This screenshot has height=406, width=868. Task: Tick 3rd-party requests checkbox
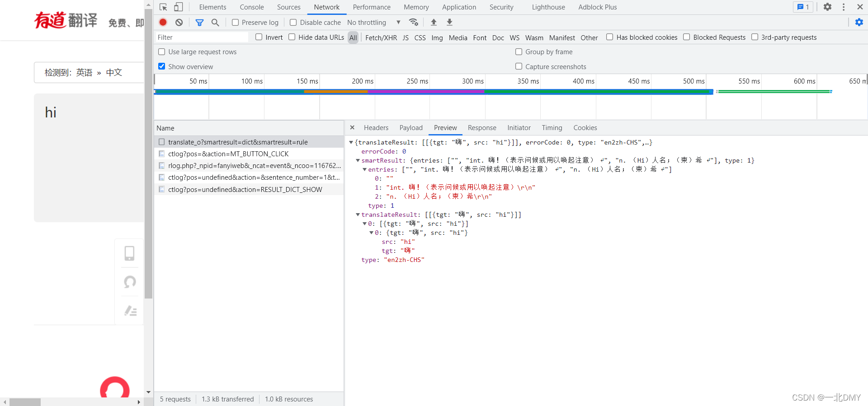click(x=755, y=37)
